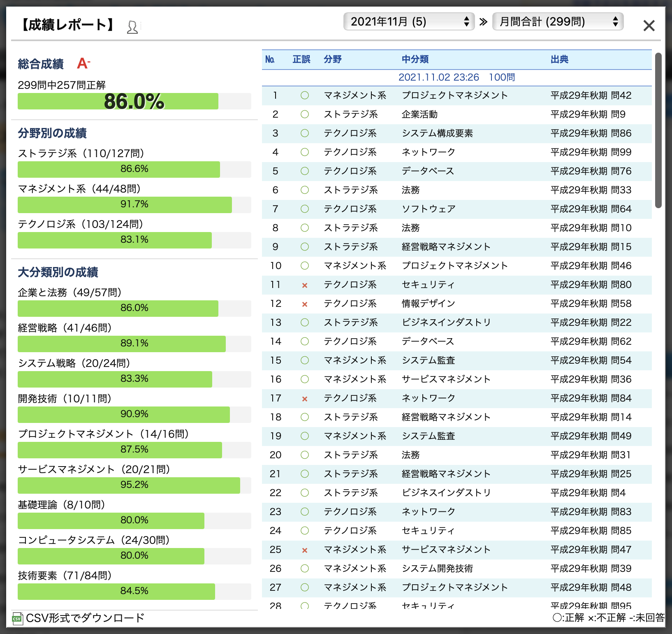
Task: Click the correct circle icon in row 16
Action: [305, 379]
